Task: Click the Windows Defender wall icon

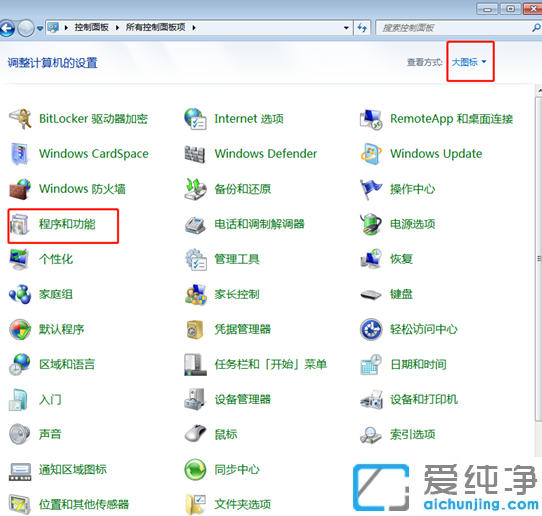Action: click(x=195, y=154)
